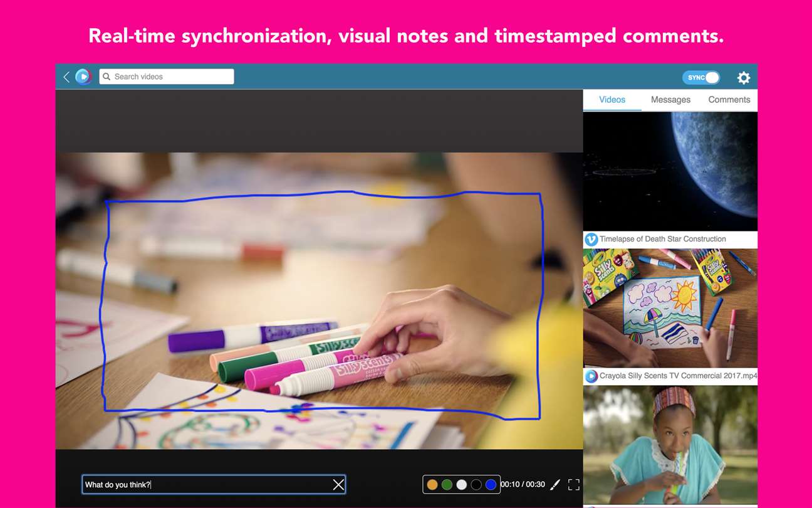This screenshot has width=812, height=508.
Task: Click the Search videos field
Action: tap(167, 77)
